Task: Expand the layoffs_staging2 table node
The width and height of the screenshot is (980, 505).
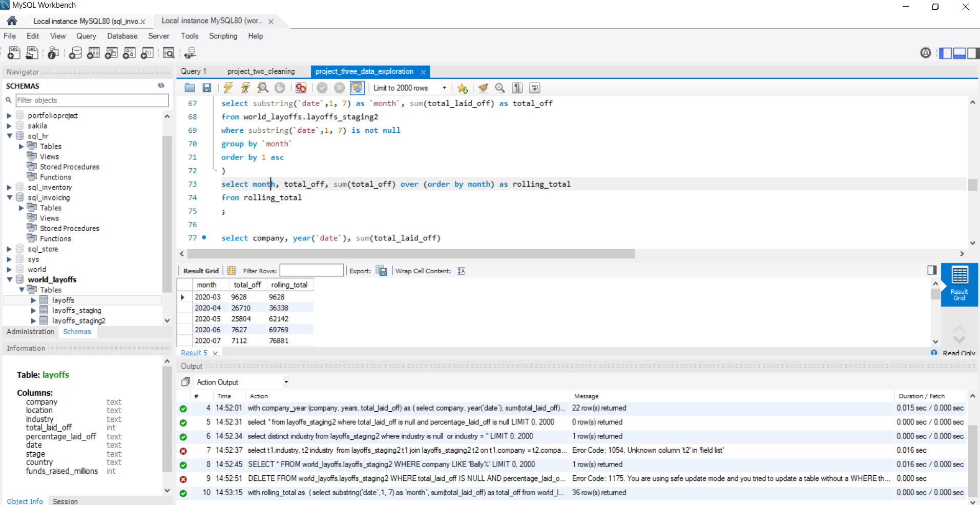Action: [x=33, y=320]
